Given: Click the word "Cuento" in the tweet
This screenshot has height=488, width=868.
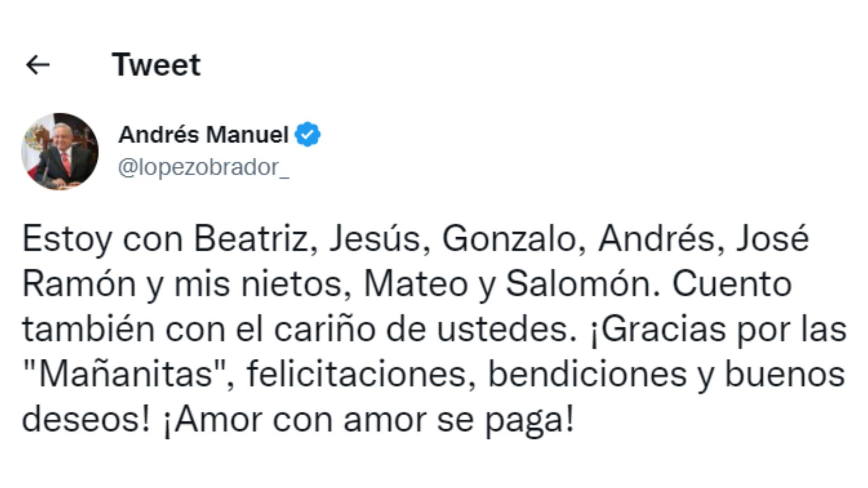Looking at the screenshot, I should 732,284.
